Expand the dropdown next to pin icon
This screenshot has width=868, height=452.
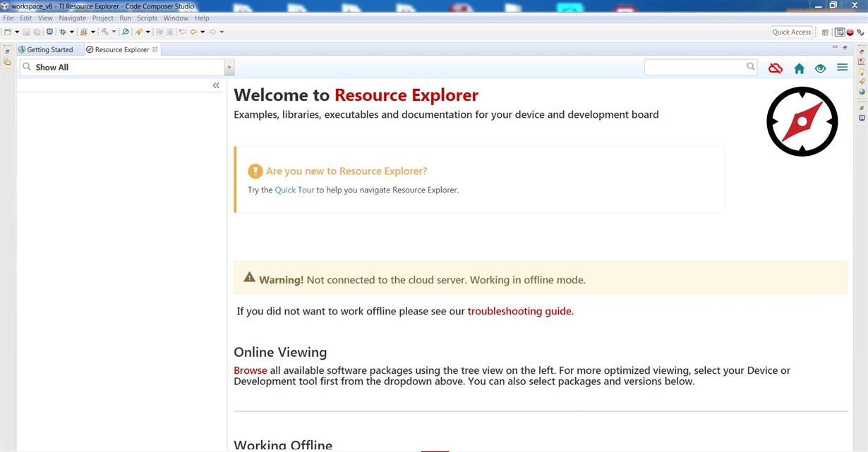(x=147, y=32)
